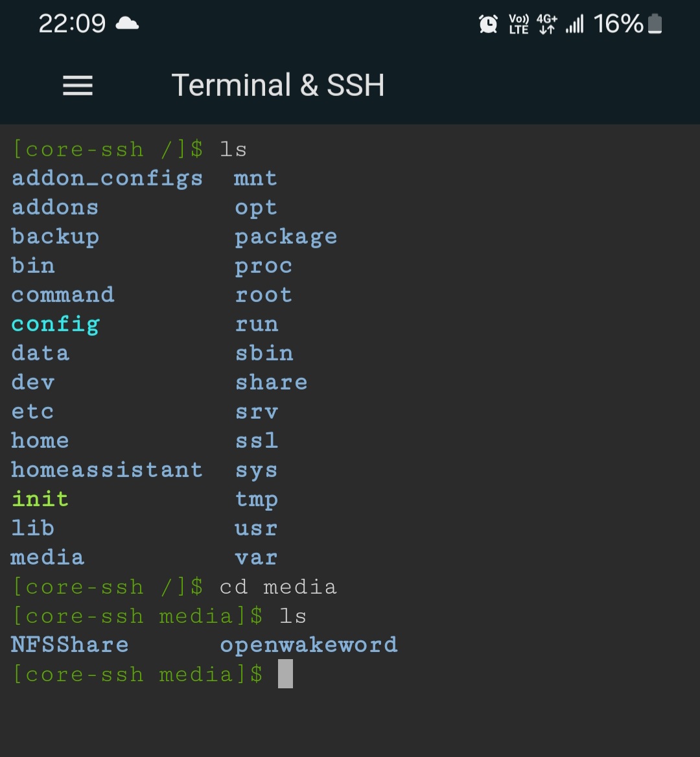Tap the backup directory name
The width and height of the screenshot is (700, 757).
pos(55,236)
